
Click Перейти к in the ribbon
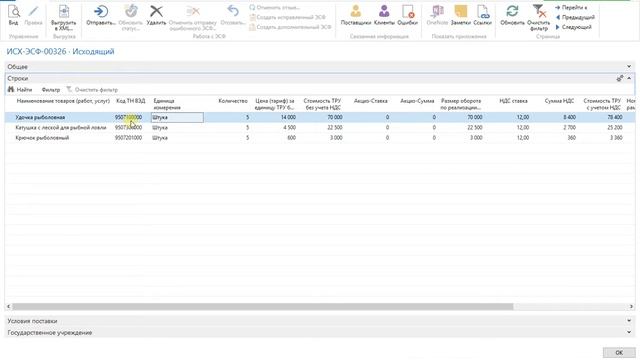click(571, 7)
